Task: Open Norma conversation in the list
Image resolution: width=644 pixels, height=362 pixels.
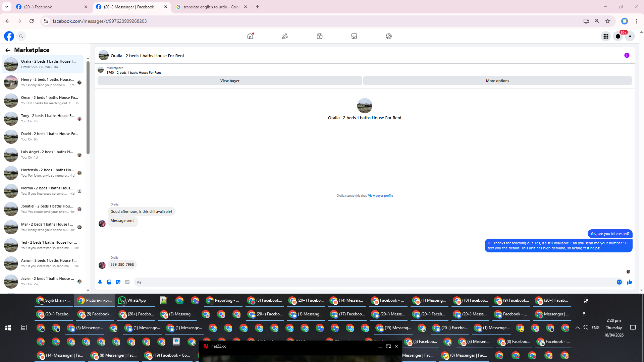Action: [x=43, y=191]
